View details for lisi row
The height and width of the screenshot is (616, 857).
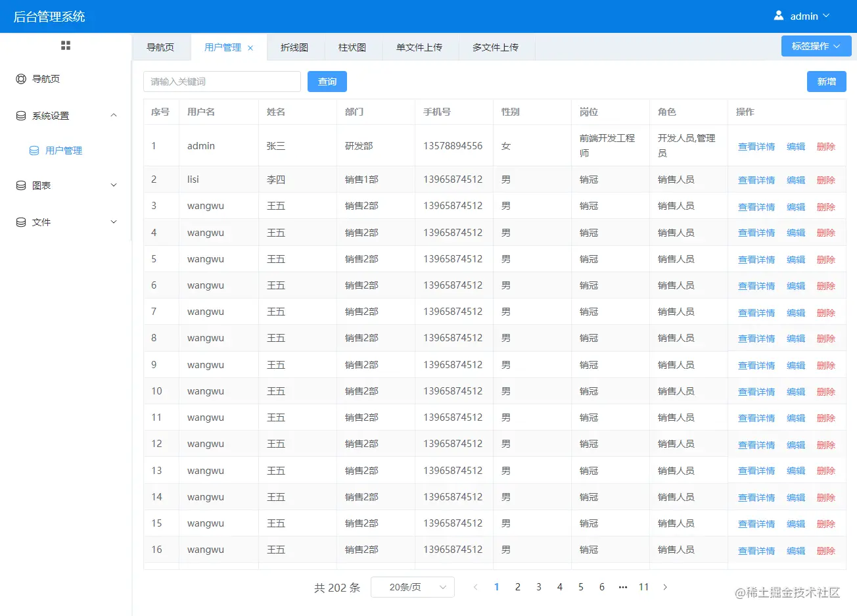click(756, 180)
